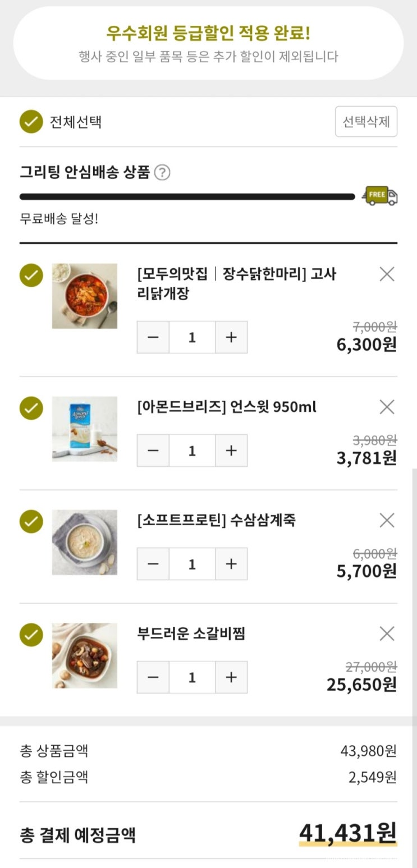Open the 안심배송 help question mark icon
Image resolution: width=417 pixels, height=868 pixels.
[x=162, y=172]
